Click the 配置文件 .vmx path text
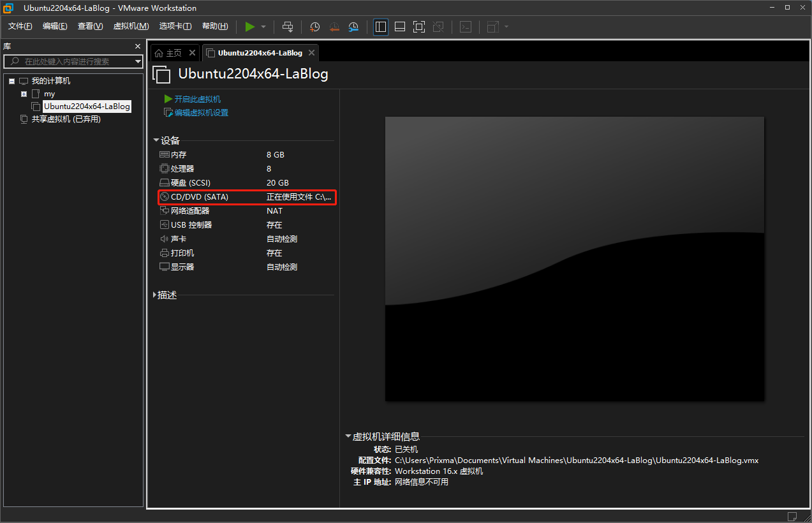 pos(577,460)
